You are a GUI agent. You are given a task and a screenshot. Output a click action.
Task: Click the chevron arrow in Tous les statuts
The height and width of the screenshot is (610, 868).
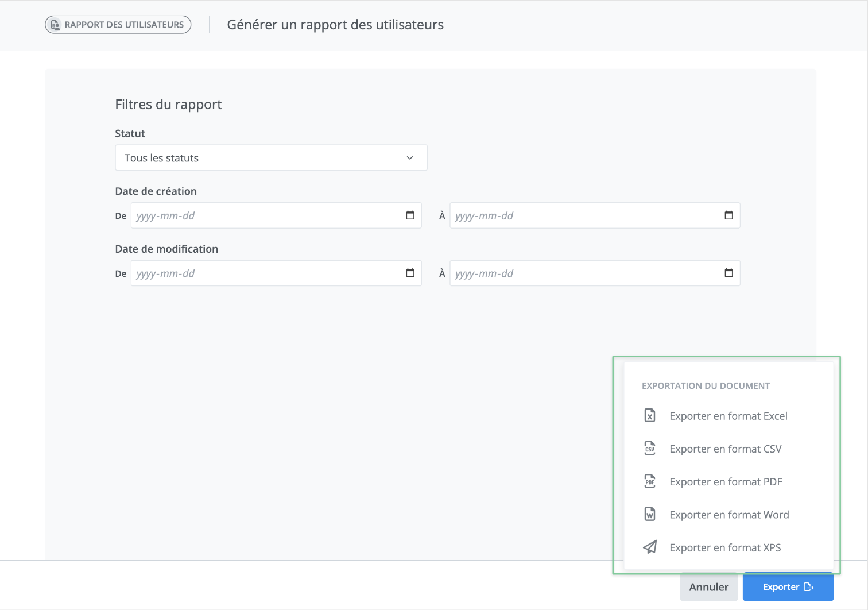(410, 158)
